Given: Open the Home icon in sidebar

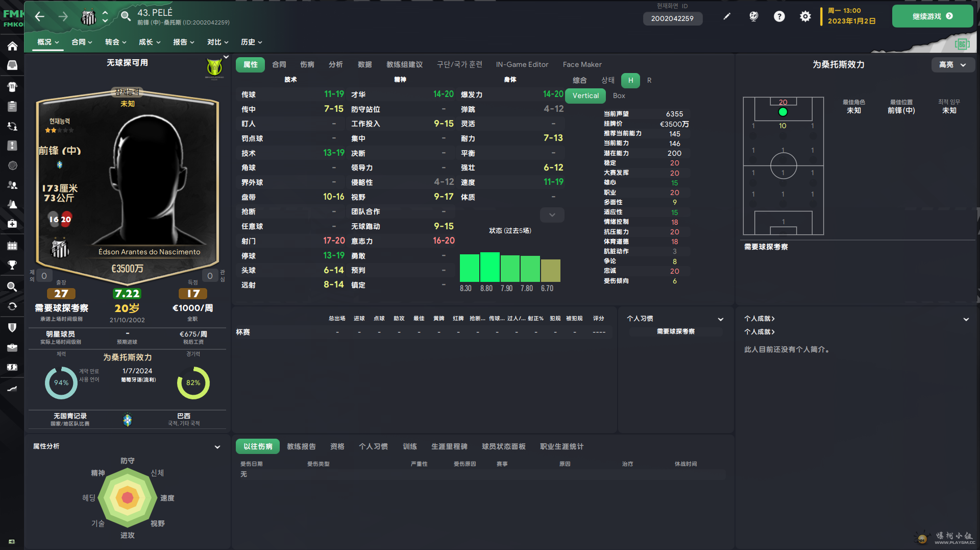Looking at the screenshot, I should [12, 46].
